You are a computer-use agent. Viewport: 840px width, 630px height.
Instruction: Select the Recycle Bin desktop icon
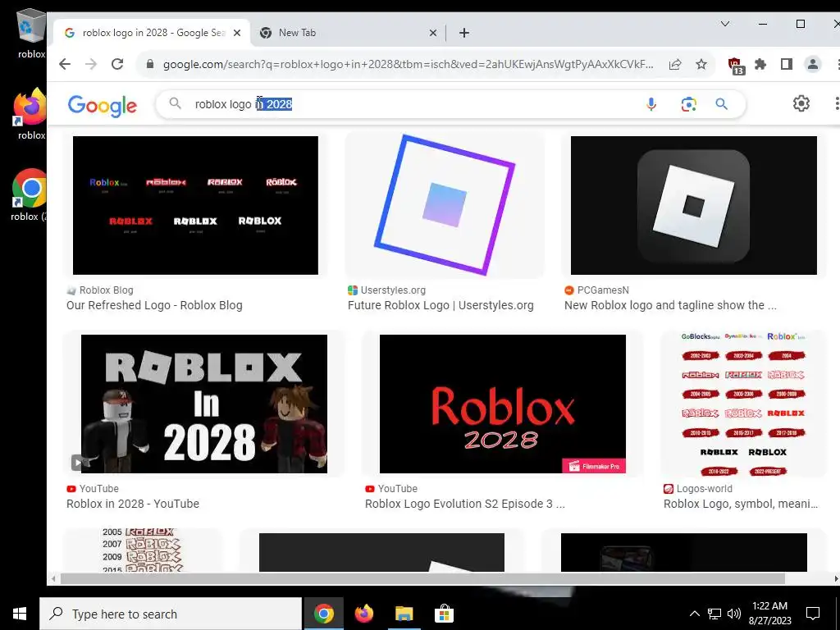coord(32,33)
